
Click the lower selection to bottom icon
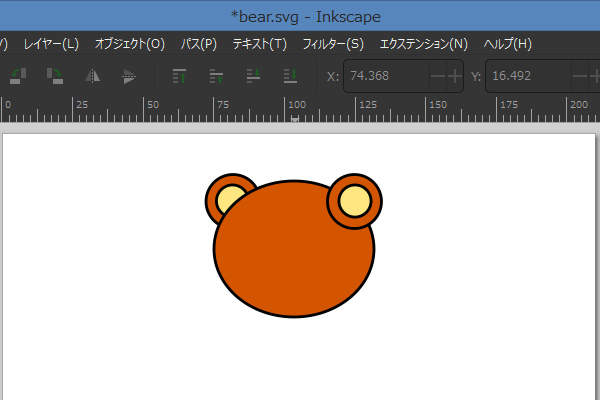pyautogui.click(x=290, y=76)
